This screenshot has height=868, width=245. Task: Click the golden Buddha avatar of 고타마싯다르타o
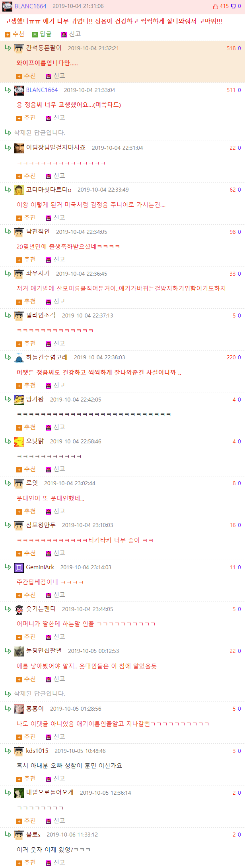click(x=19, y=190)
